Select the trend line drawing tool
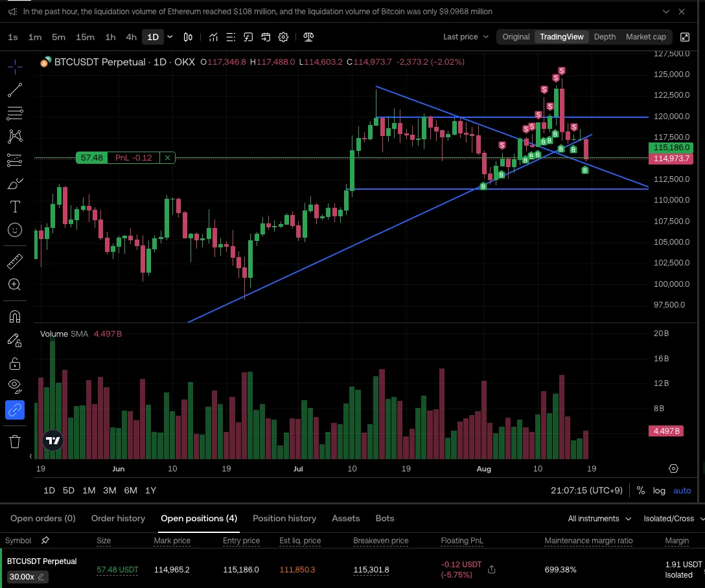 tap(15, 90)
